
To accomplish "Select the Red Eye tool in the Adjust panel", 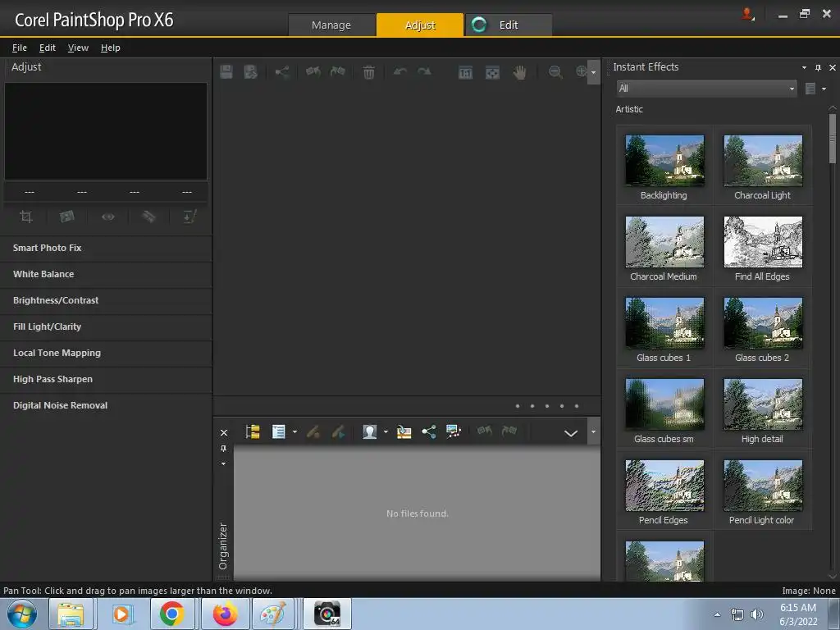I will pyautogui.click(x=108, y=217).
